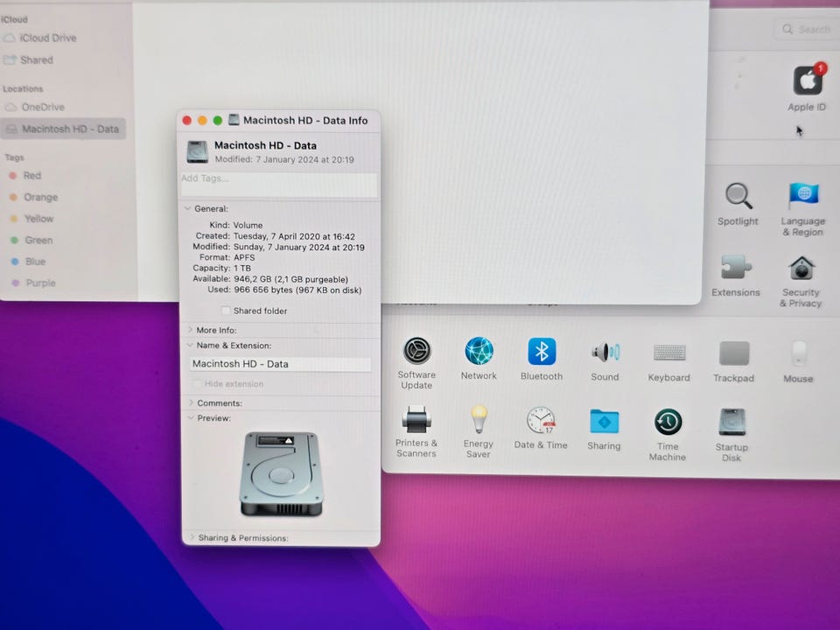Toggle the Hide extension checkbox
Viewport: 840px width, 630px height.
(197, 384)
